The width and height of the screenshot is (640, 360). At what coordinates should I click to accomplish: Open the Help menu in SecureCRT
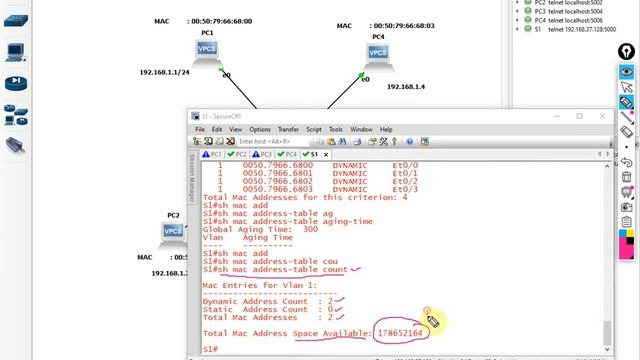[x=386, y=129]
